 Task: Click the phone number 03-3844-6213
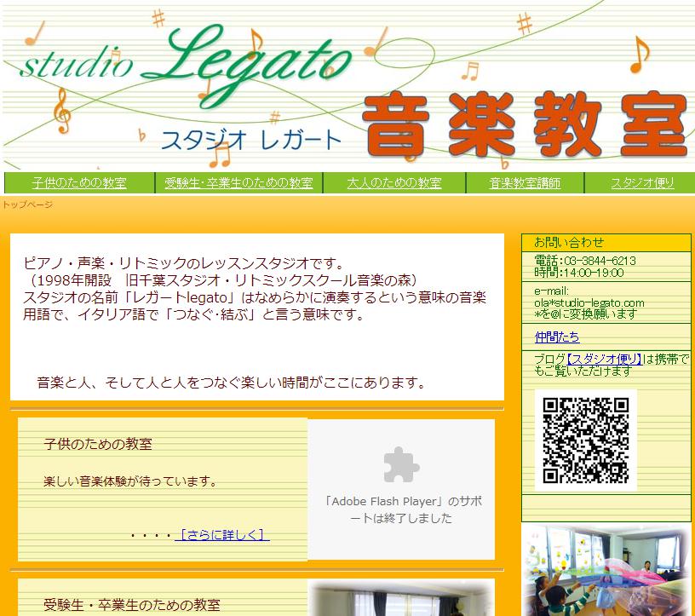(x=596, y=261)
